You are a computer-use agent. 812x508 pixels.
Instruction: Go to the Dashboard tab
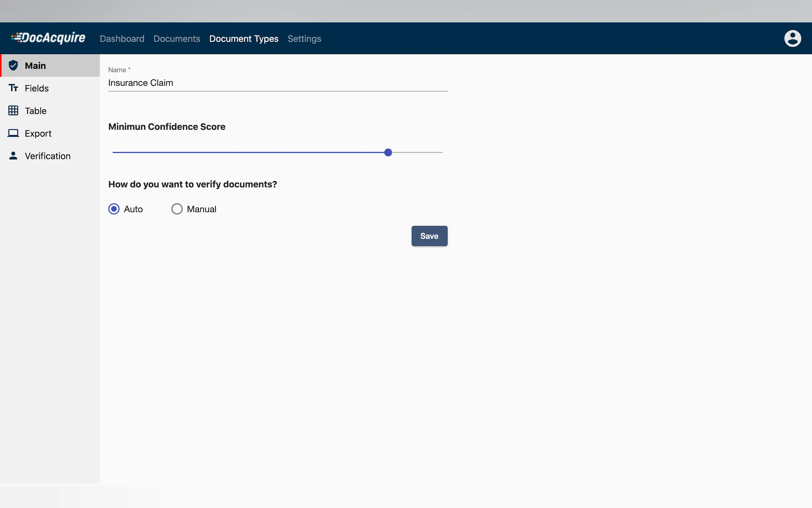[122, 39]
